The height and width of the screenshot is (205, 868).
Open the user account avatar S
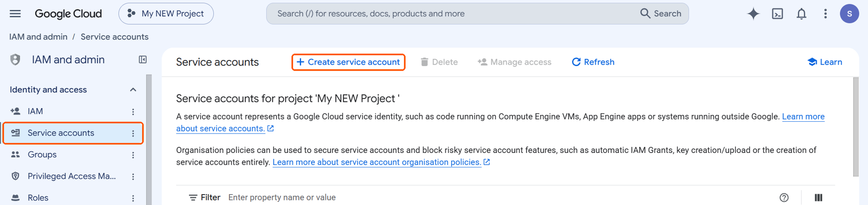tap(849, 14)
